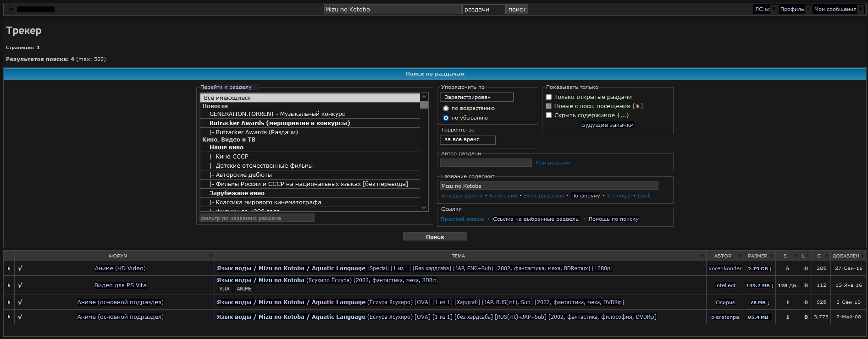This screenshot has height=339, width=868.
Task: Click В подразделах link
Action: [462, 196]
